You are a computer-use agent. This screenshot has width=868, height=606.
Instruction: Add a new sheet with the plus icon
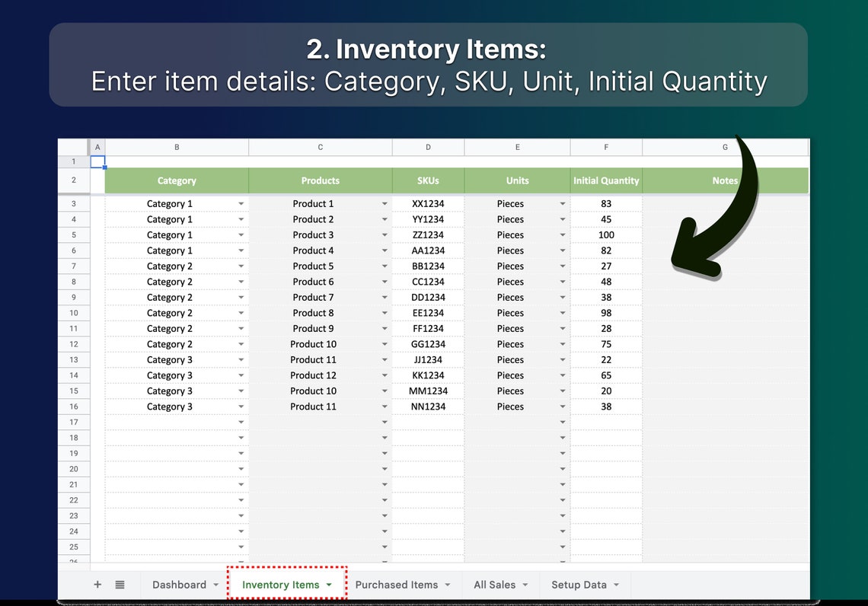(x=97, y=584)
